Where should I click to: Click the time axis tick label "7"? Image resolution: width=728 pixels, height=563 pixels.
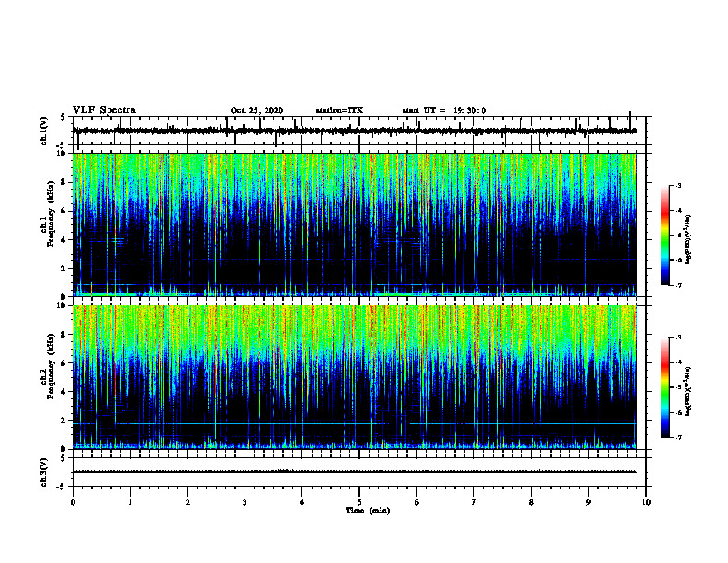(x=474, y=502)
